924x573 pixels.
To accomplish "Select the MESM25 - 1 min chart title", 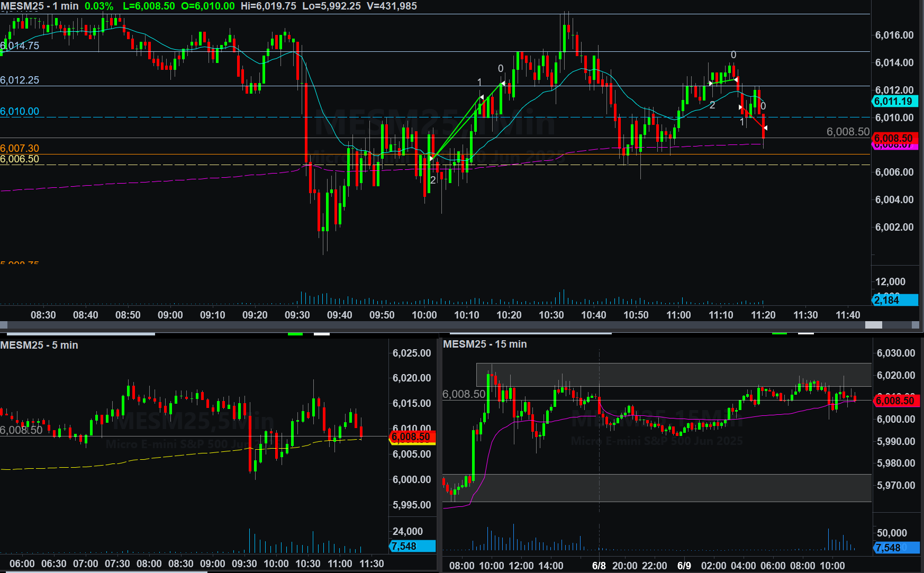I will pyautogui.click(x=40, y=6).
